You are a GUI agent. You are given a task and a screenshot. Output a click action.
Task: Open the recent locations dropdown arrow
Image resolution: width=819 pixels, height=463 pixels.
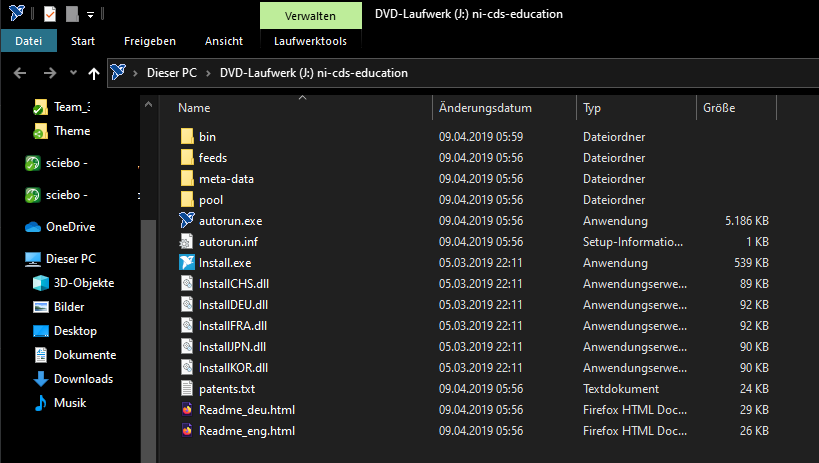coord(73,73)
